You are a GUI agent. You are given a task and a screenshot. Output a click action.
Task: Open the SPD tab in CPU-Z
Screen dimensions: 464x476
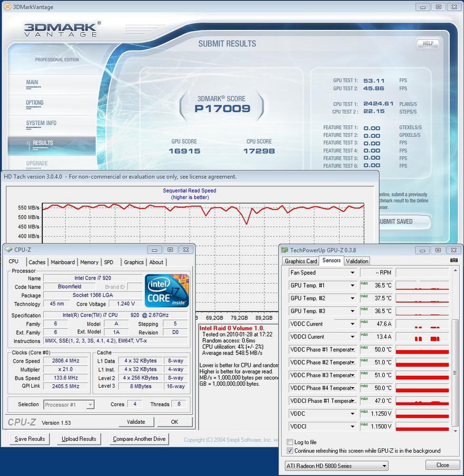point(109,262)
